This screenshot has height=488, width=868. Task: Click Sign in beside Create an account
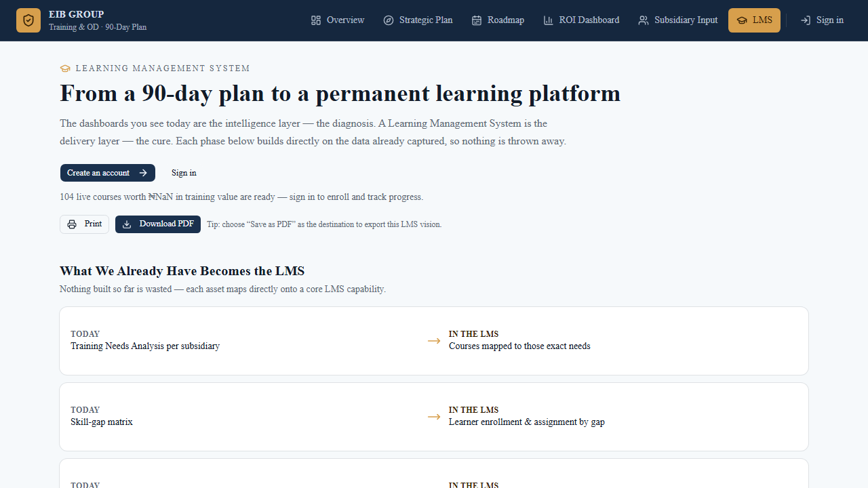pyautogui.click(x=184, y=173)
